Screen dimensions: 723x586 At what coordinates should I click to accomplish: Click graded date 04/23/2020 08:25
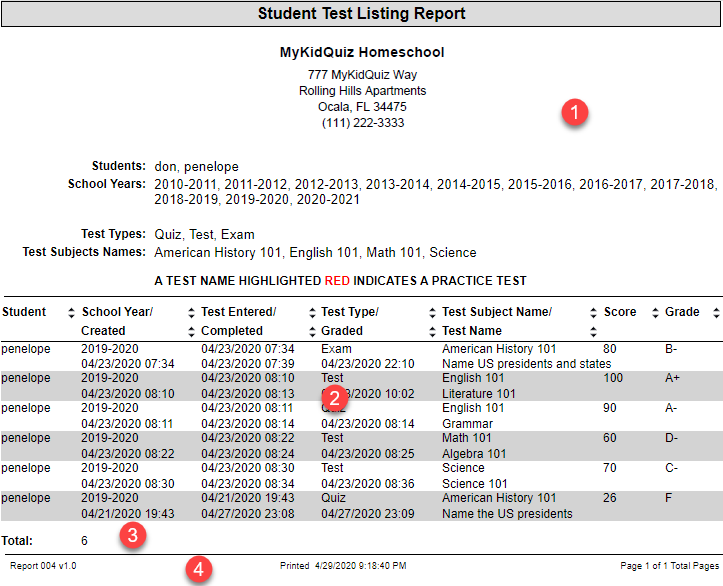point(367,454)
